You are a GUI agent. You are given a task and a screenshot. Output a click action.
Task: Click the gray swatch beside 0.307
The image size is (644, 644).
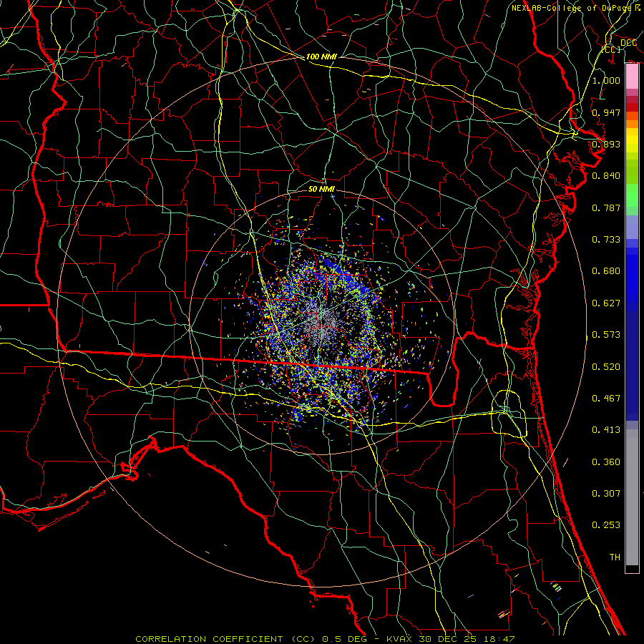pos(632,497)
